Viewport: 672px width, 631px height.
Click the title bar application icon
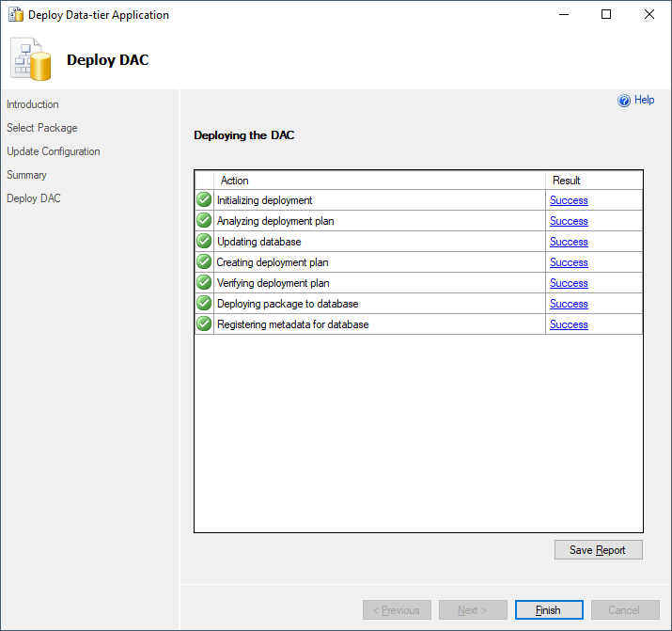[15, 15]
